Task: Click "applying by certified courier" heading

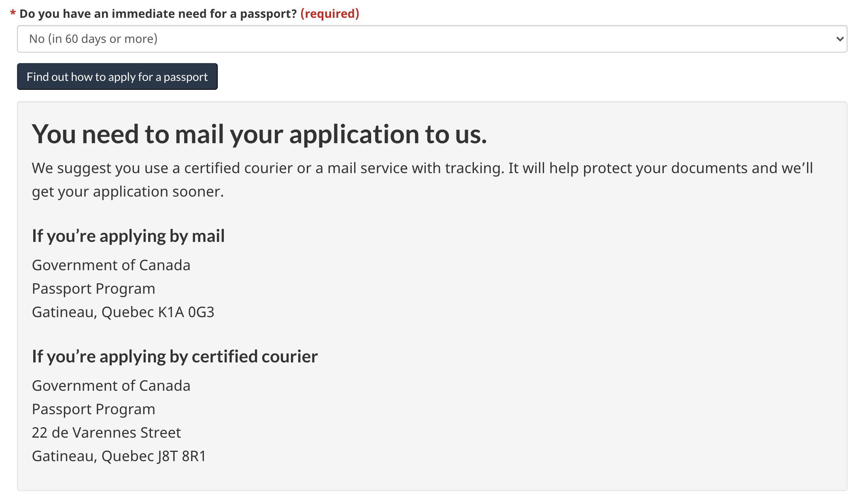Action: pyautogui.click(x=175, y=356)
